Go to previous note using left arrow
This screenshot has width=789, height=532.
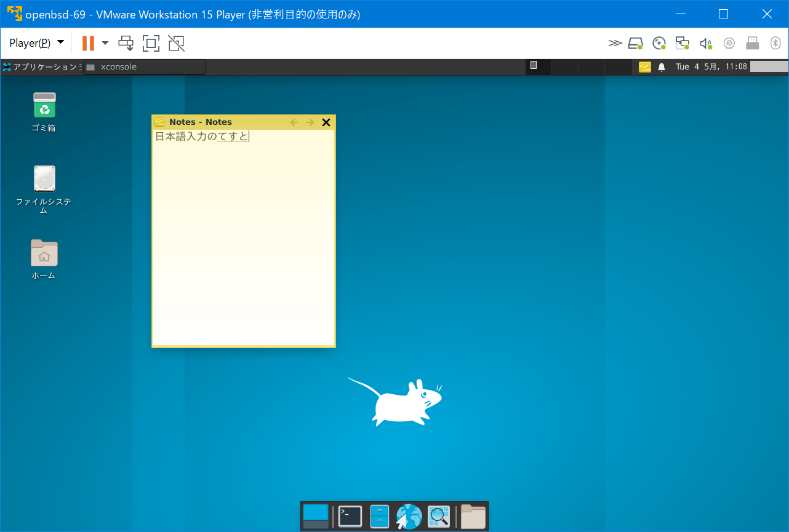coord(294,122)
